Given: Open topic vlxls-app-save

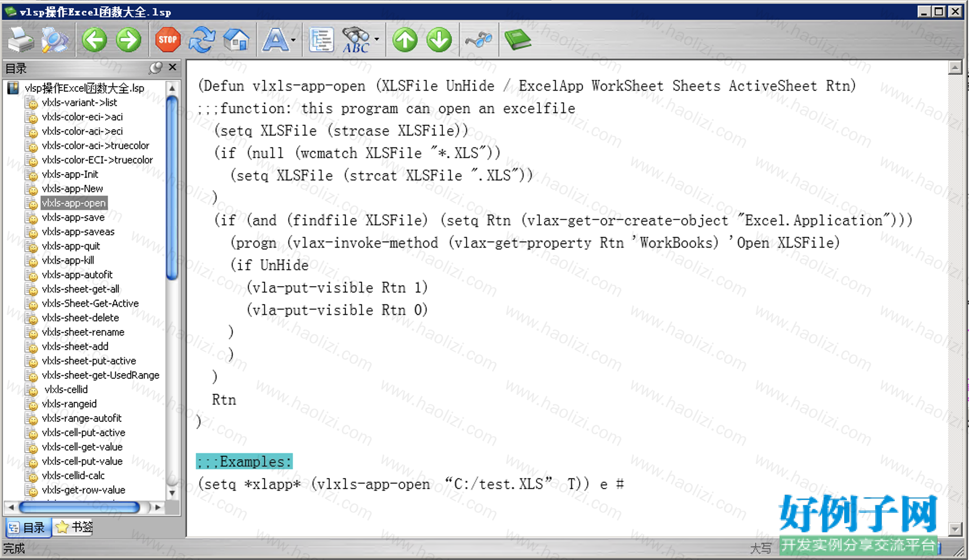Looking at the screenshot, I should (x=73, y=217).
